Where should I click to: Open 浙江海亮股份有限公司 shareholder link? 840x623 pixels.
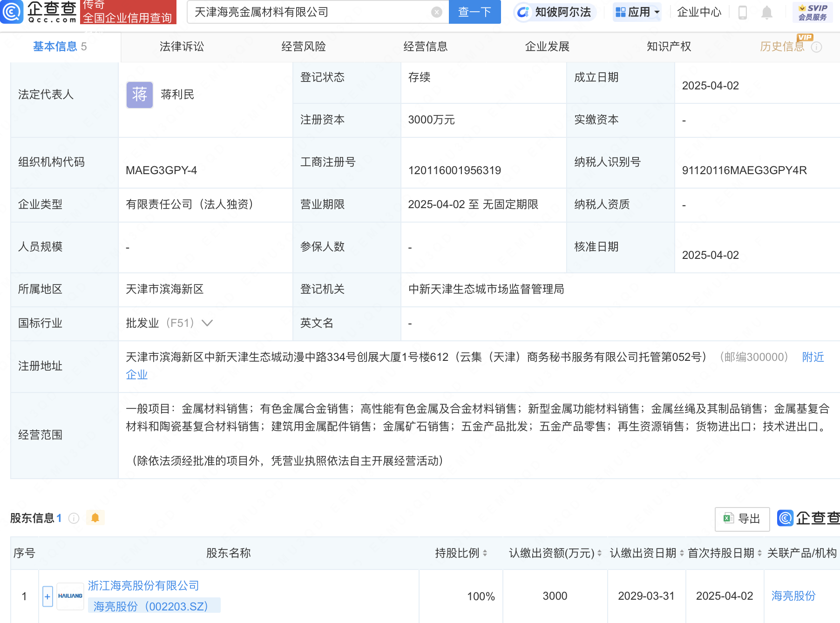coord(143,586)
